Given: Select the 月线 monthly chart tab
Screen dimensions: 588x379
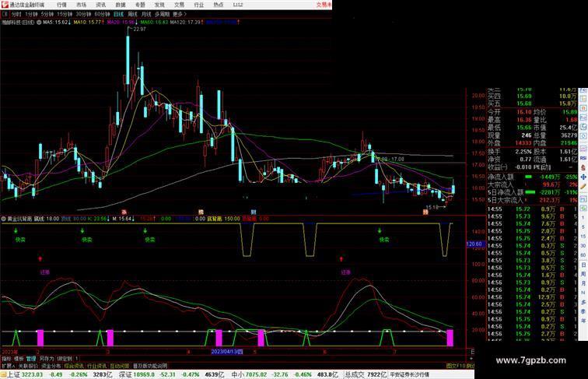Looking at the screenshot, I should [146, 14].
